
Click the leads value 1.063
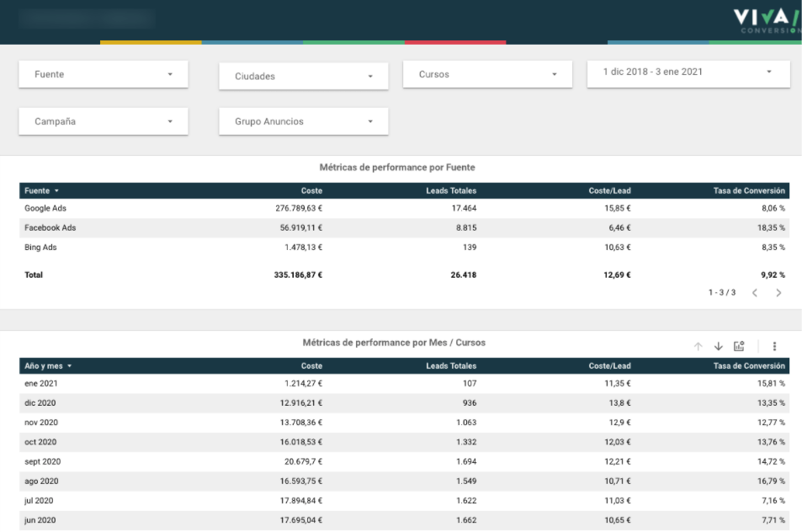(x=466, y=422)
